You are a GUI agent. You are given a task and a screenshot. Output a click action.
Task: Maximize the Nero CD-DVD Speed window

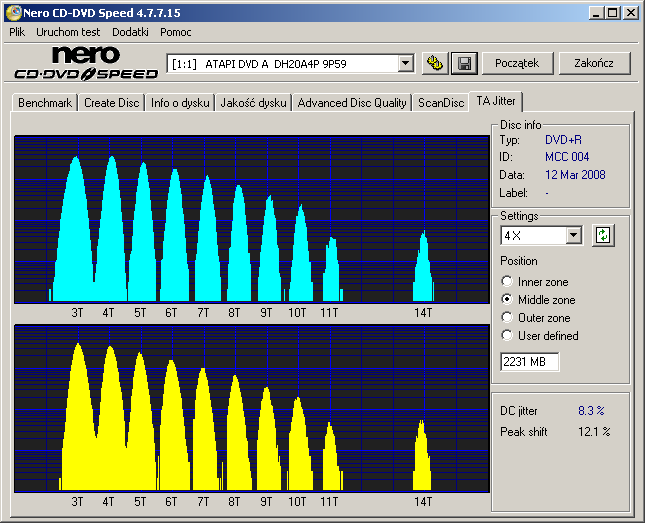click(x=612, y=13)
